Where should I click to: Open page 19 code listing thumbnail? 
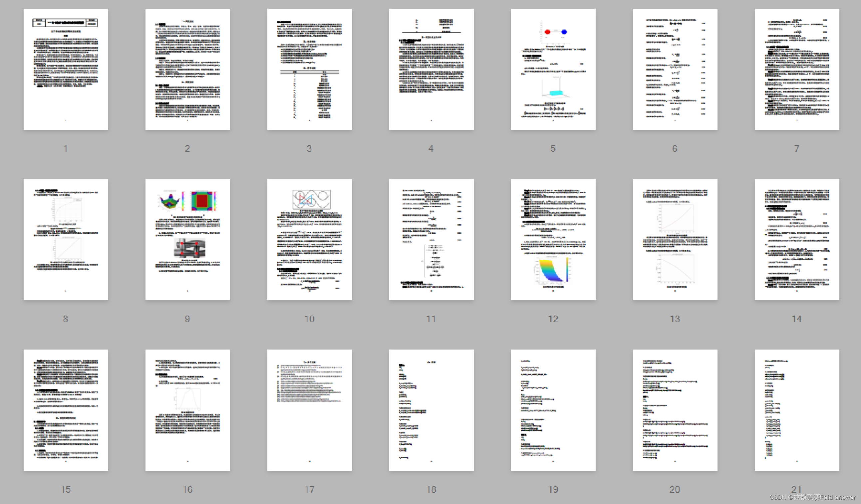553,410
